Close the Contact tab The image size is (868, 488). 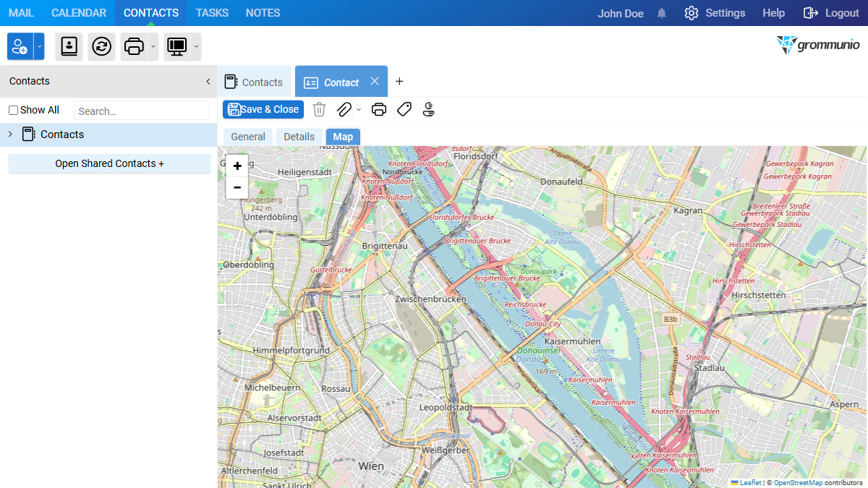(375, 82)
